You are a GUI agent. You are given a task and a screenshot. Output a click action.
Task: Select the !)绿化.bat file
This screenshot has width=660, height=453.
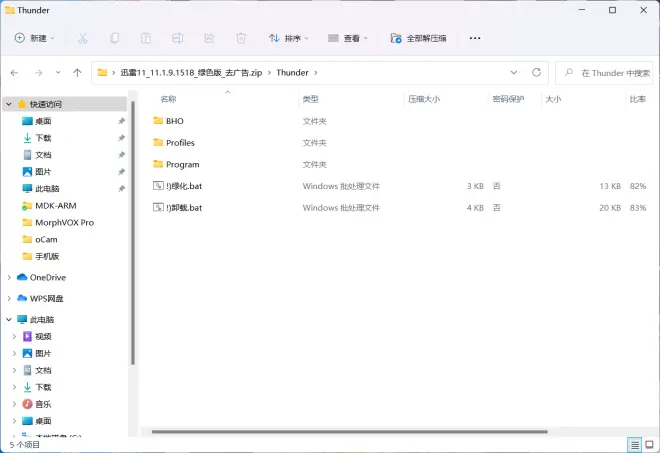(x=184, y=186)
